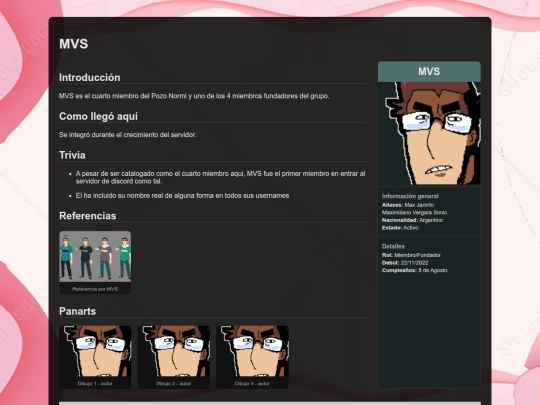Select the Trivia heading
The width and height of the screenshot is (540, 405).
pyautogui.click(x=72, y=155)
